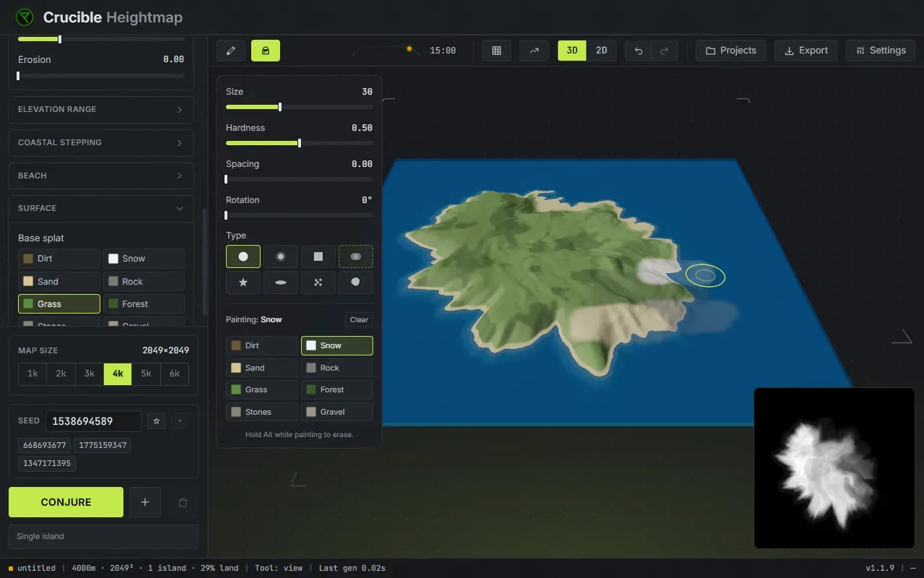This screenshot has width=924, height=578.
Task: Expand the Coastal Stepping section
Action: click(x=101, y=142)
